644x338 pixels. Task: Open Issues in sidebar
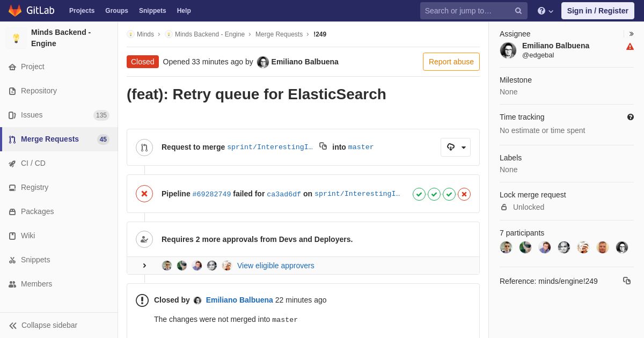(x=32, y=115)
